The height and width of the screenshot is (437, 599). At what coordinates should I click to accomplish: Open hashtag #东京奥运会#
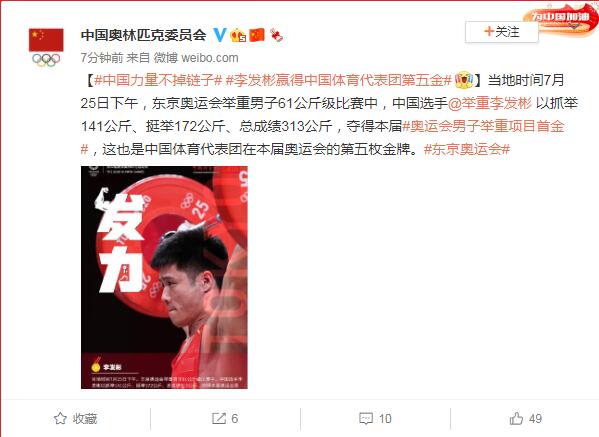[467, 149]
